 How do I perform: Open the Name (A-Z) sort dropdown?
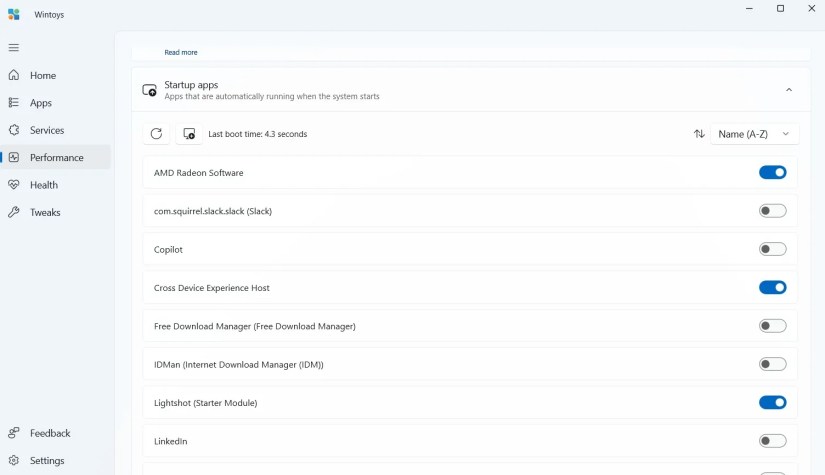click(x=754, y=134)
